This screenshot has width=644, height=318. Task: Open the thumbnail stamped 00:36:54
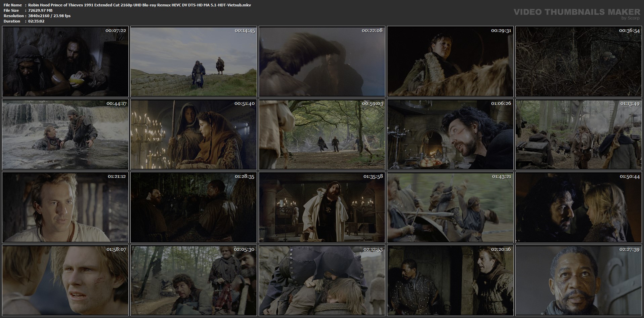578,62
